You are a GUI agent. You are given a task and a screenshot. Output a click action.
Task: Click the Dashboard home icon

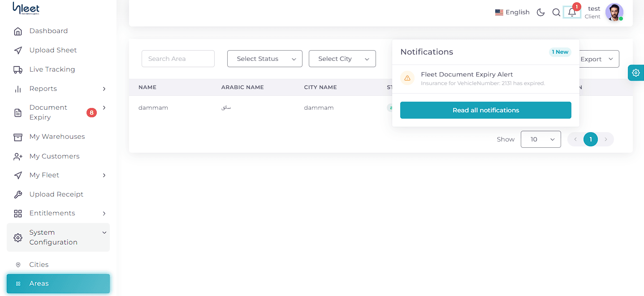pos(18,31)
